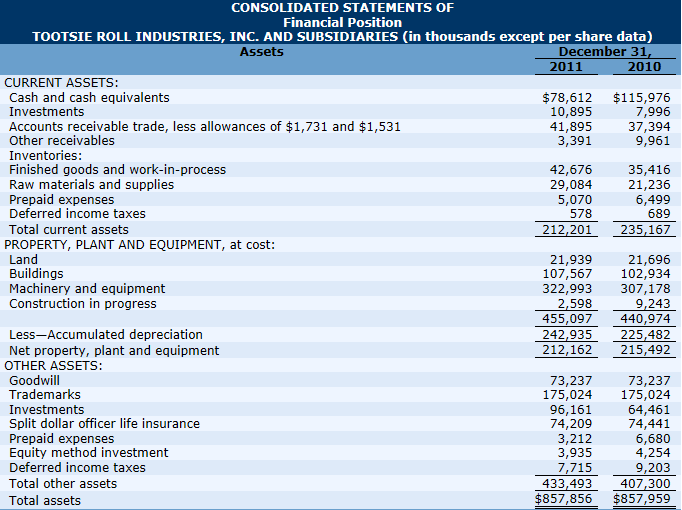Click the 21,696 land value
Image resolution: width=682 pixels, height=510 pixels.
[649, 260]
